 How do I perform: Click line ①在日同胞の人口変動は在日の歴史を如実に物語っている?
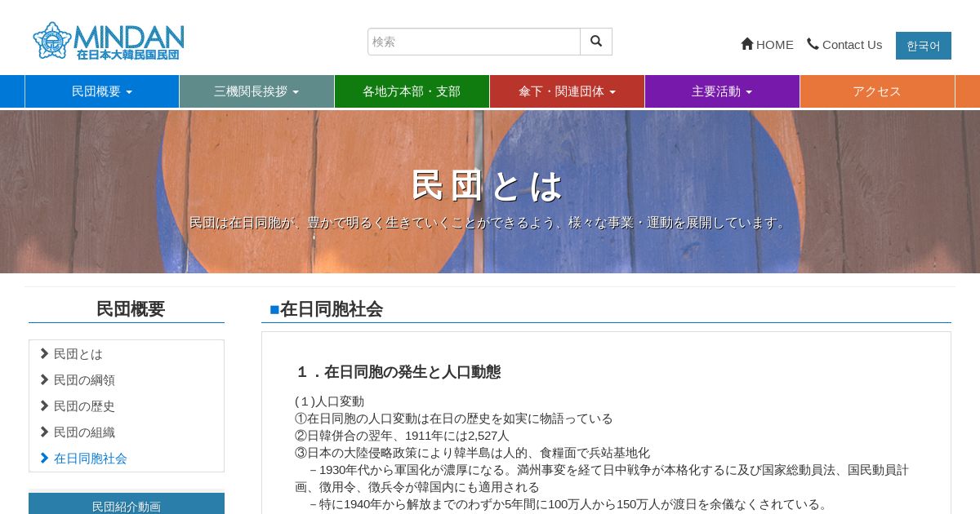coord(454,419)
